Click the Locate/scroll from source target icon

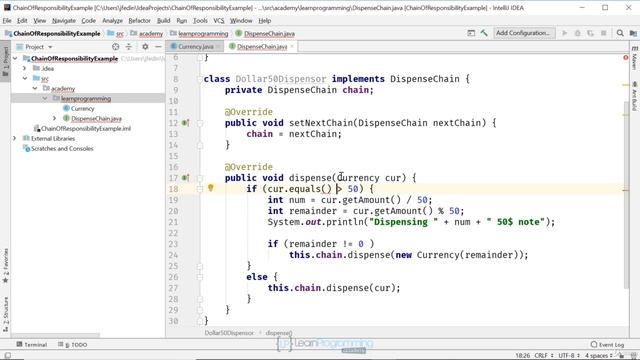(x=116, y=47)
